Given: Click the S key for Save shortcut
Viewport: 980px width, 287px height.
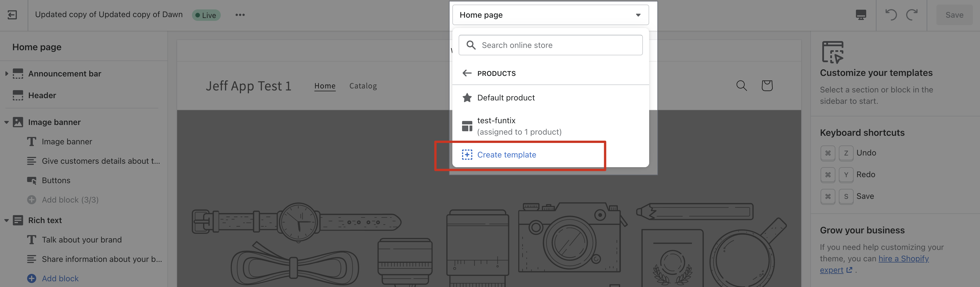Looking at the screenshot, I should point(846,196).
